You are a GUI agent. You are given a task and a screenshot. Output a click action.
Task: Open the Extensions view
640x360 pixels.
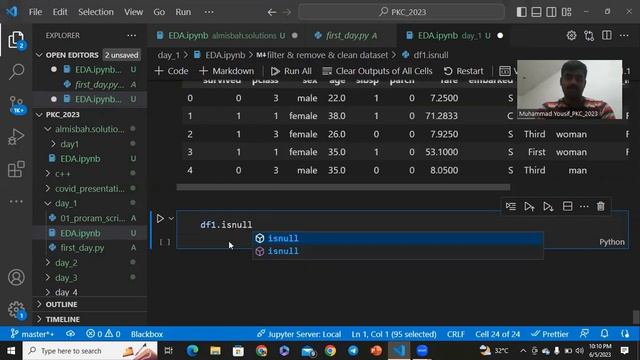16,169
